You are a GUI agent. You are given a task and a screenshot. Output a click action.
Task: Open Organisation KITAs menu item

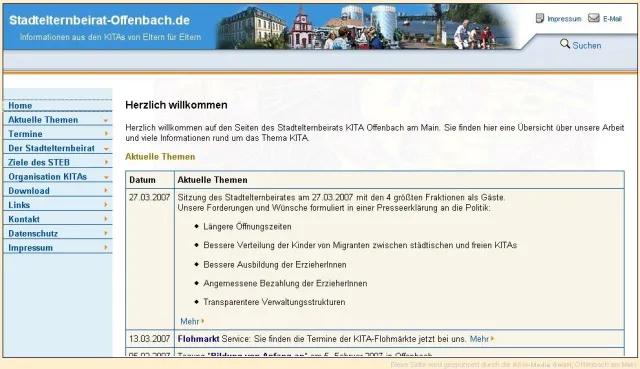[58, 176]
